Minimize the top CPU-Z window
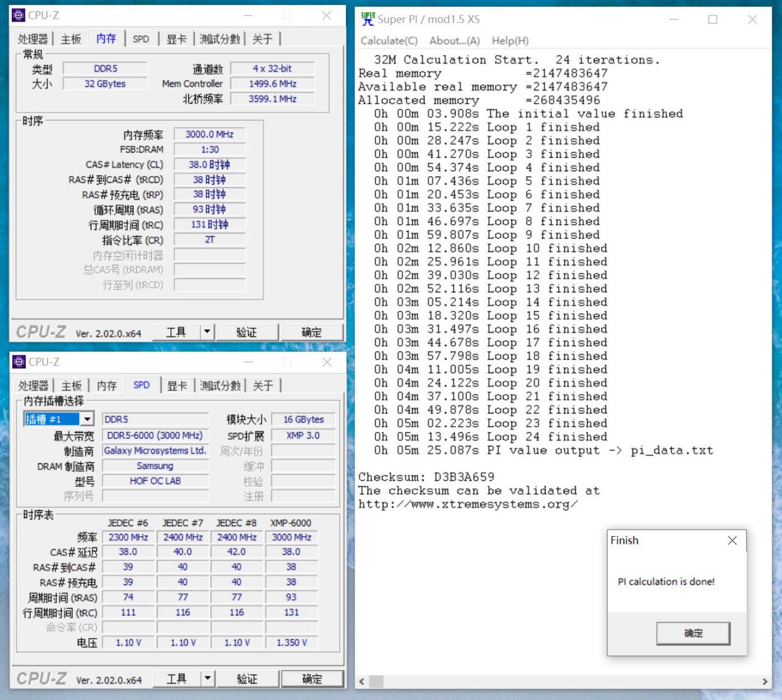 click(x=248, y=15)
